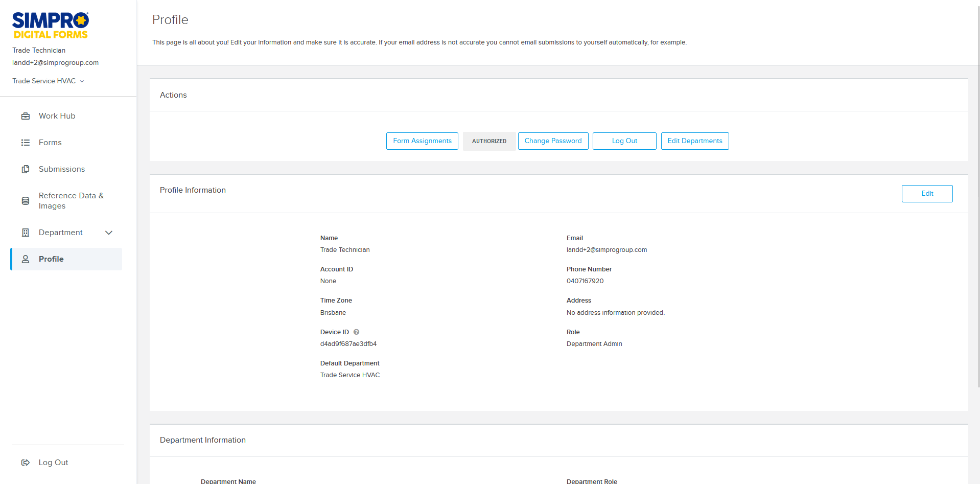The width and height of the screenshot is (980, 484).
Task: Open Submissions in the sidebar
Action: click(x=66, y=169)
